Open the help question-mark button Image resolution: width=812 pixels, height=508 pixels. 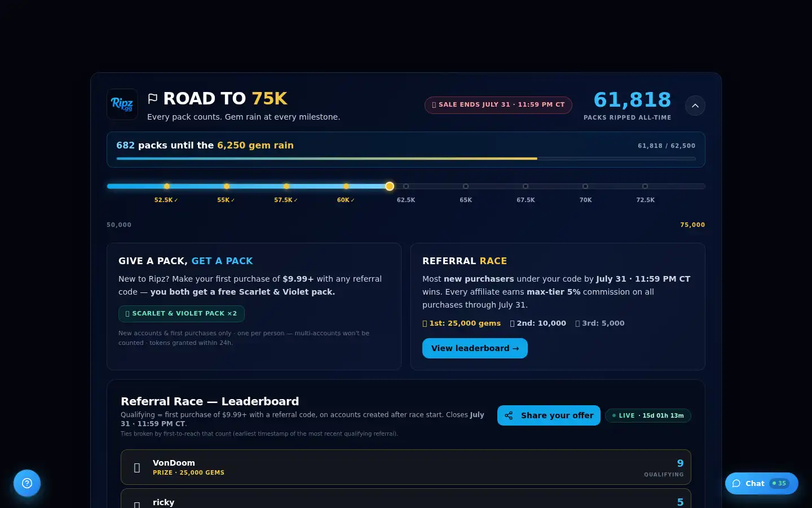pyautogui.click(x=27, y=483)
